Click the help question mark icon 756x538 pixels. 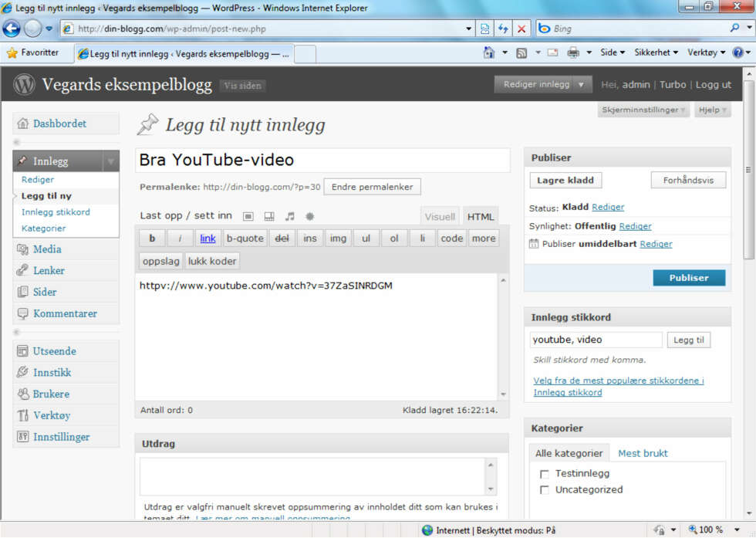pyautogui.click(x=737, y=52)
